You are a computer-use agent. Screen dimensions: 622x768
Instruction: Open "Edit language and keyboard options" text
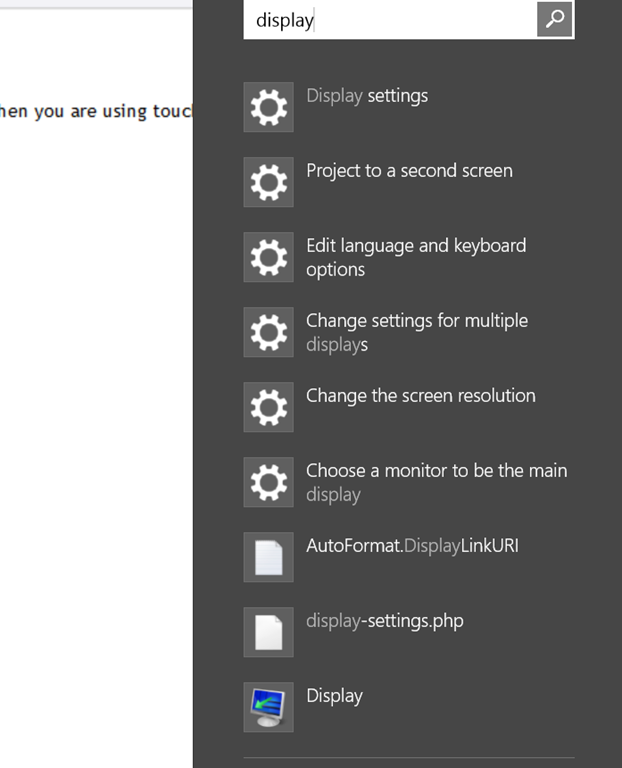tap(416, 257)
